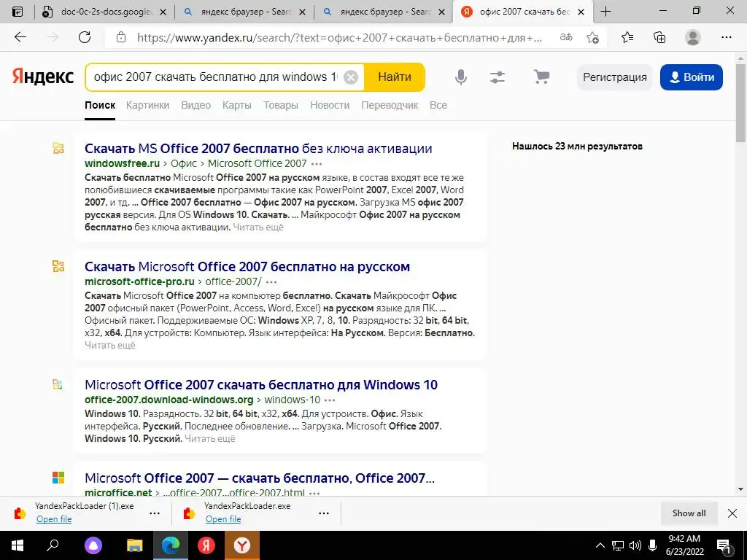Image resolution: width=747 pixels, height=560 pixels.
Task: Open red Yandex icon in the taskbar
Action: 206,545
